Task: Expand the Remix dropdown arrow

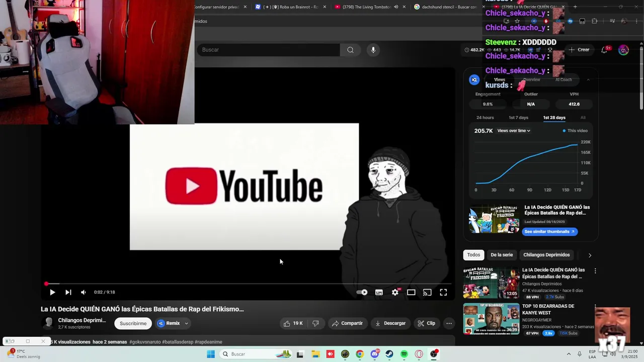Action: (187, 323)
